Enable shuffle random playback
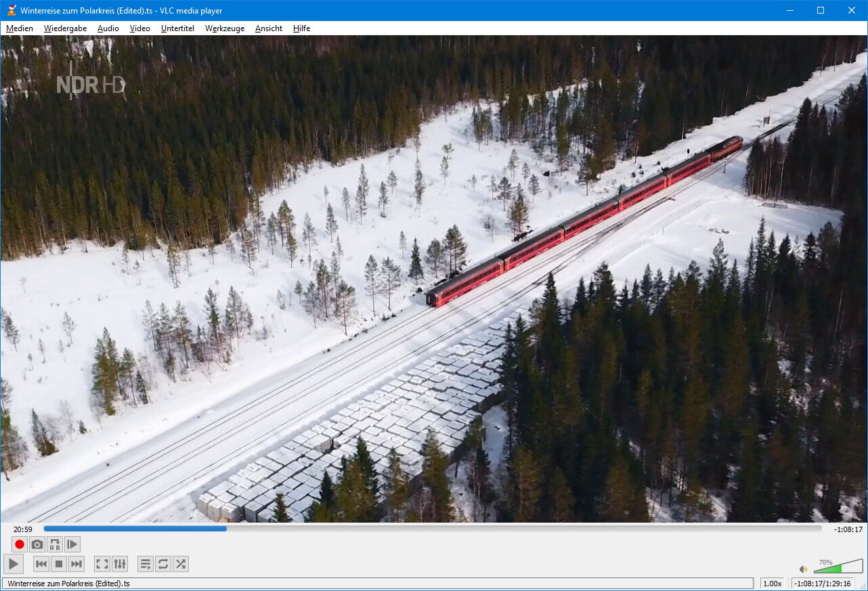Screen dimensions: 868x591 (181, 564)
